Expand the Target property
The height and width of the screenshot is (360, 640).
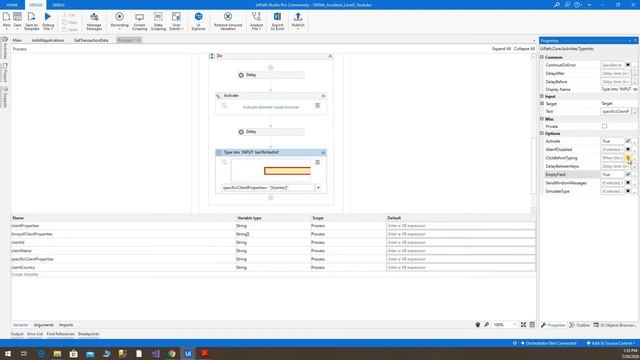[x=542, y=104]
